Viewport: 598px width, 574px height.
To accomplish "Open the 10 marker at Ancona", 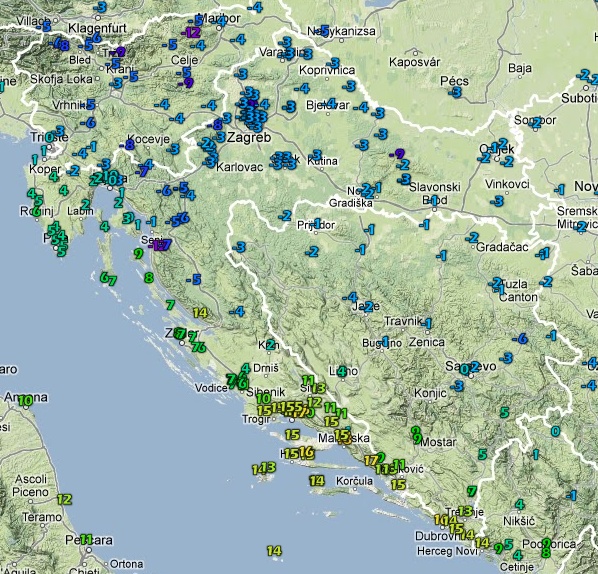I will (x=26, y=401).
